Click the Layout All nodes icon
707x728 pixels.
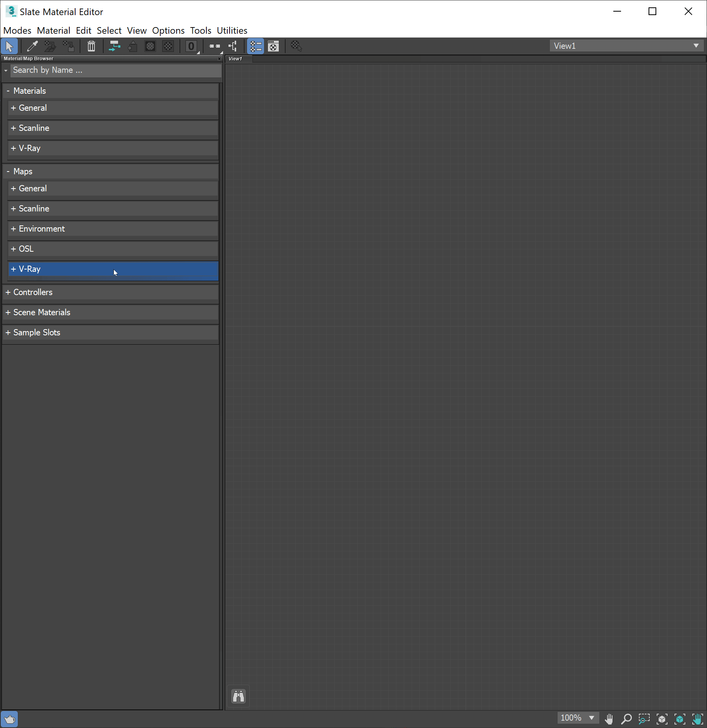[233, 46]
